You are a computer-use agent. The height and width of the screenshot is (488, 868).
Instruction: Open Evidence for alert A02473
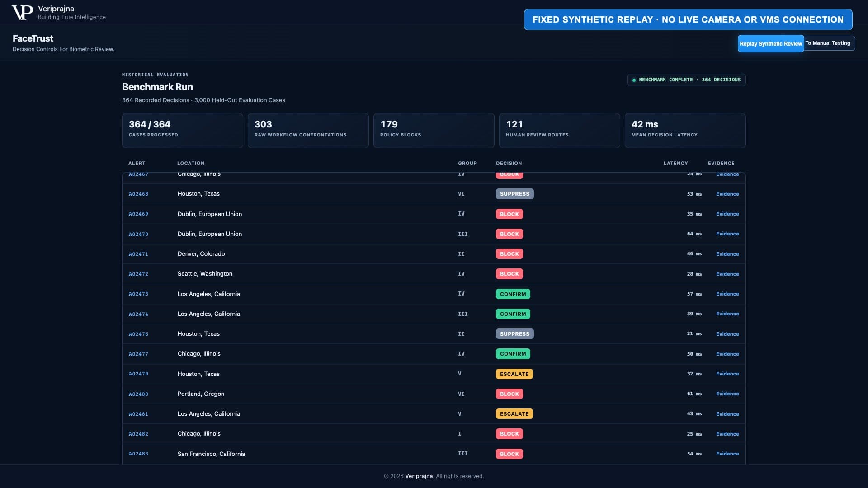[727, 294]
